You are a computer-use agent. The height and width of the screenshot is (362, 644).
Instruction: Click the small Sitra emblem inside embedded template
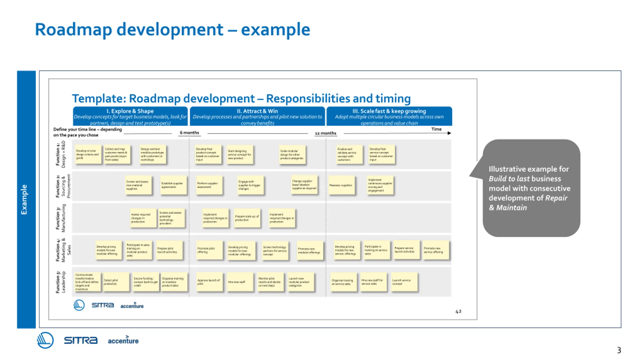(x=79, y=305)
